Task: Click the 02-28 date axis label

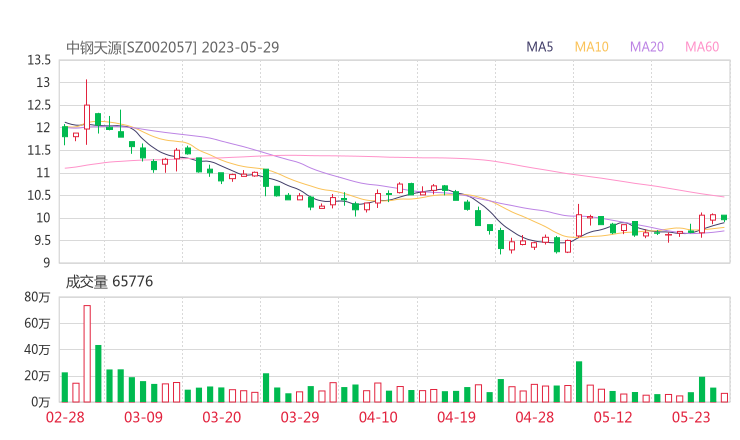Action: (x=64, y=418)
